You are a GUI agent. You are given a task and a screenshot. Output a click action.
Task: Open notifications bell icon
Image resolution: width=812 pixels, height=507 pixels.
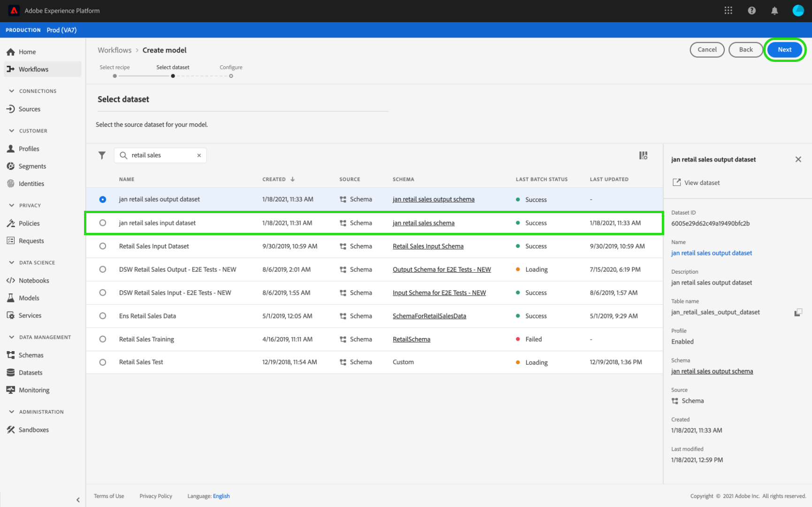[774, 10]
